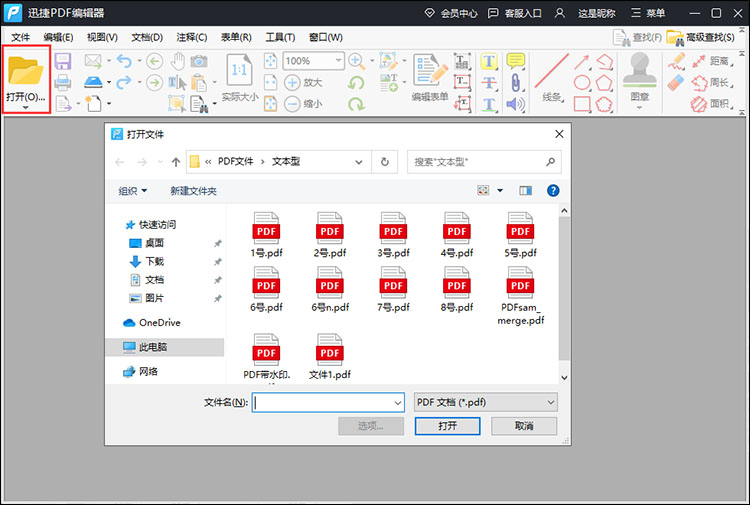Viewport: 750px width, 505px height.
Task: Select the eraser tool icon
Action: coord(676,83)
